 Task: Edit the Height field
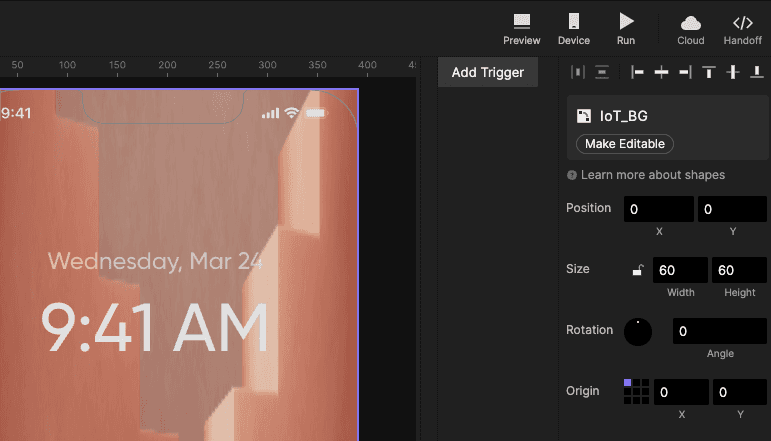point(739,270)
